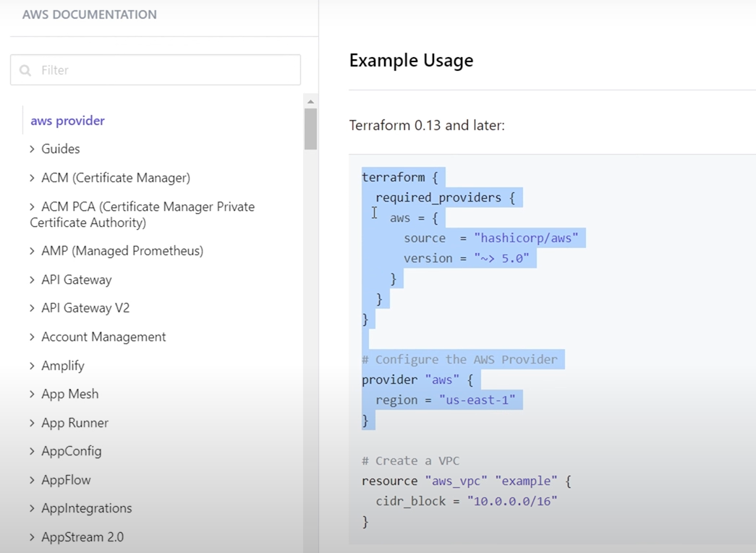Image resolution: width=756 pixels, height=553 pixels.
Task: Expand the AppStream 2.0 chevron
Action: pyautogui.click(x=33, y=537)
